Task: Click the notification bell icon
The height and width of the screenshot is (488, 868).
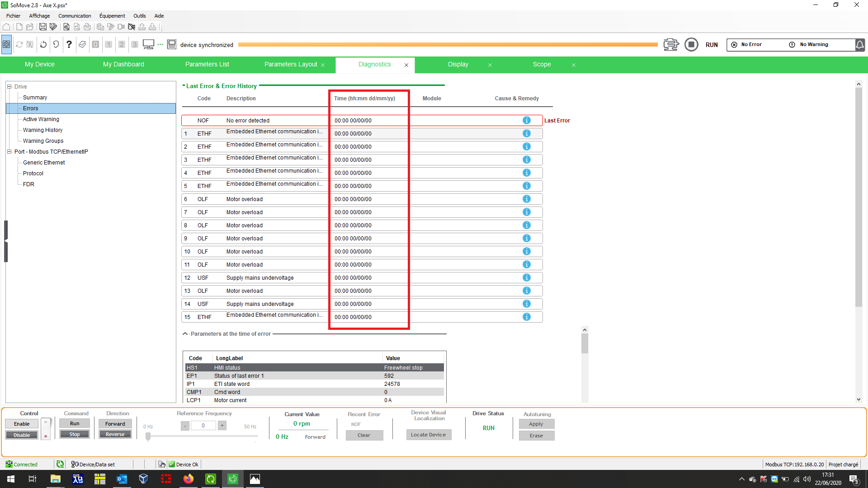Action: (x=860, y=45)
